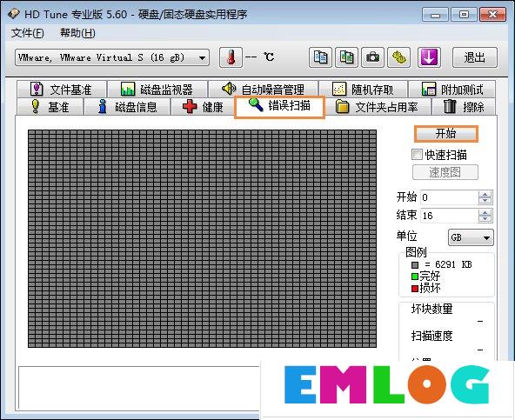The width and height of the screenshot is (515, 420).
Task: Click the 图例 legend heading
Action: point(416,252)
